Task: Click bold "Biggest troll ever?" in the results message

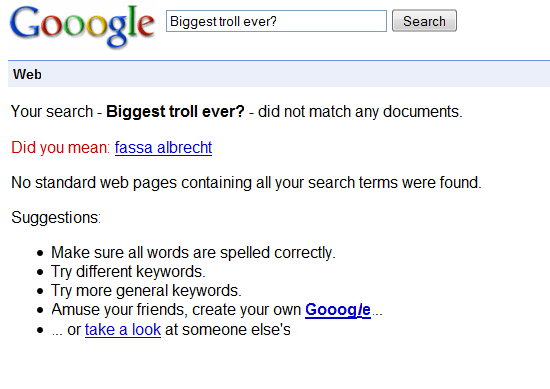Action: [175, 112]
